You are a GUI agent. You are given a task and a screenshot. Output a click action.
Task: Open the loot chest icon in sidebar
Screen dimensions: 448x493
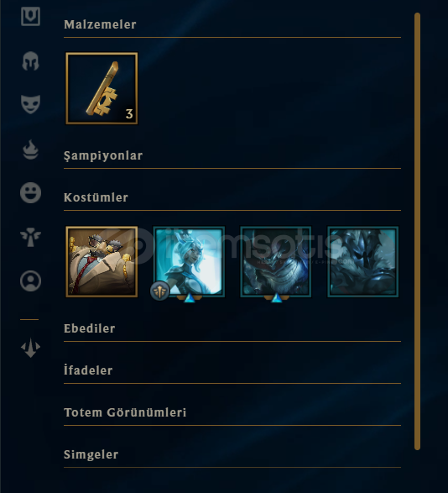coord(30,16)
